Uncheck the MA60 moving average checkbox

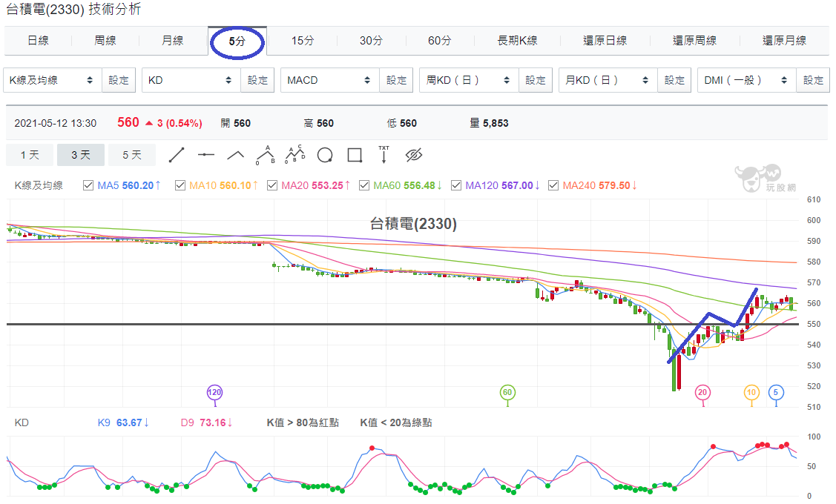tap(364, 185)
